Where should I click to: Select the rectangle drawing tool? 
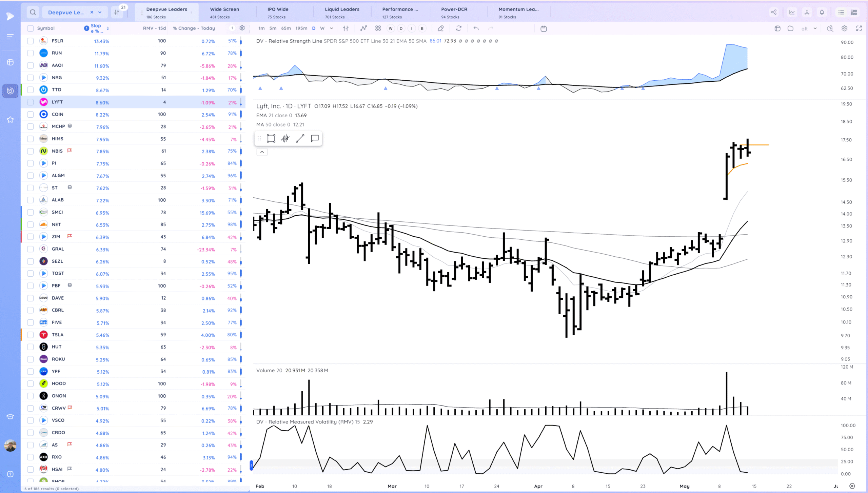[x=271, y=138]
